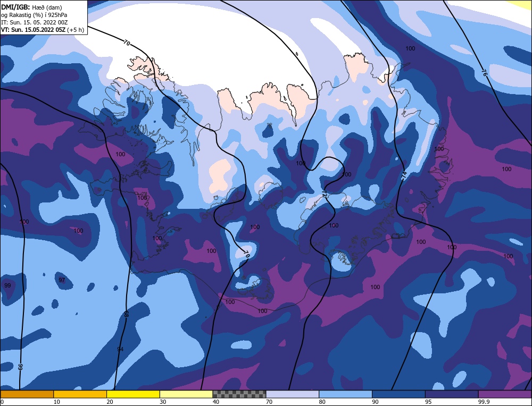Click the legend tick value '40'
The image size is (532, 406).
coord(216,402)
